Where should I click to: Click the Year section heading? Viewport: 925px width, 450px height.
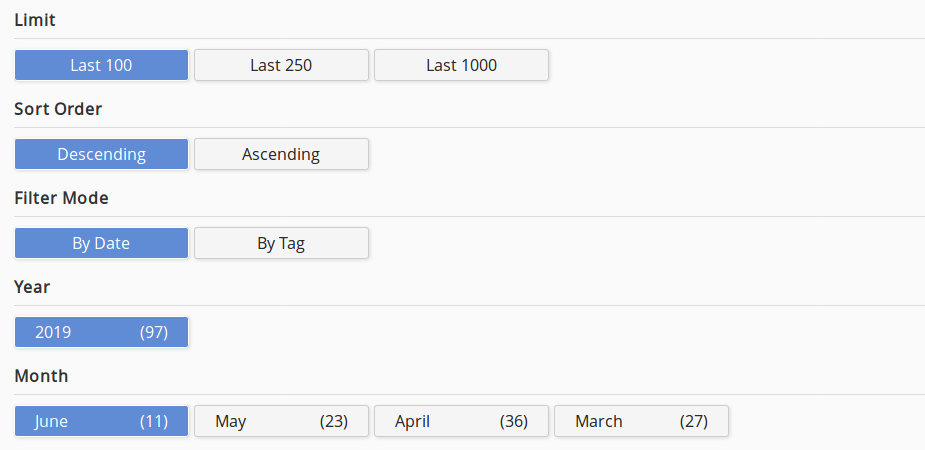pyautogui.click(x=32, y=287)
